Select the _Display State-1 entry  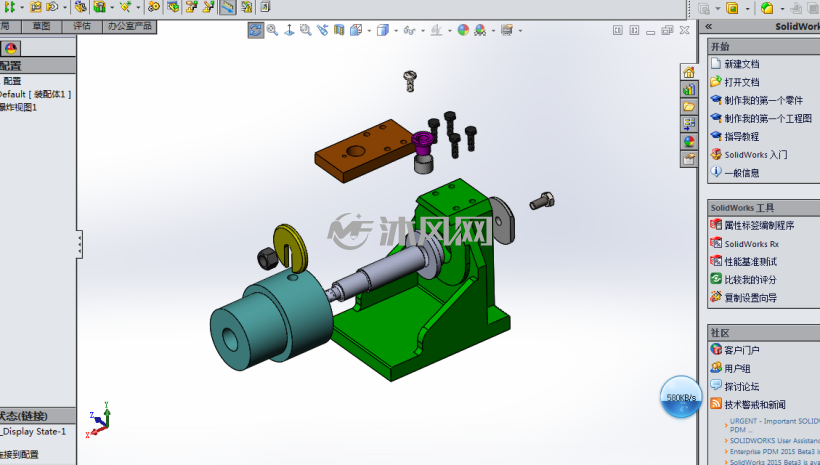tap(33, 432)
